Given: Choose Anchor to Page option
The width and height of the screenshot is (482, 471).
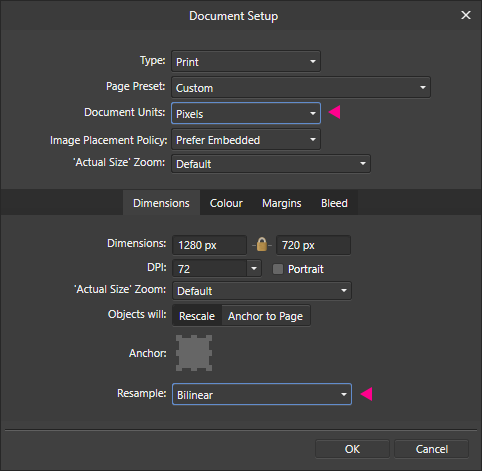Looking at the screenshot, I should [266, 316].
